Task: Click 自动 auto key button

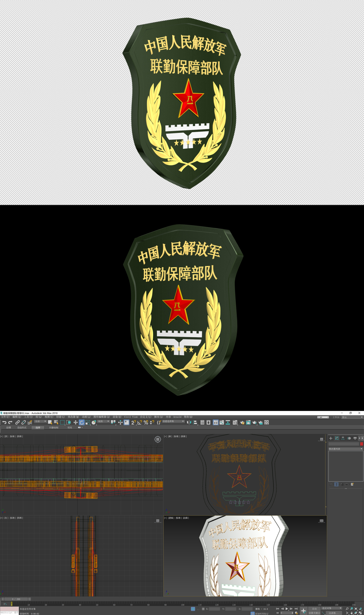Action: tap(314, 609)
